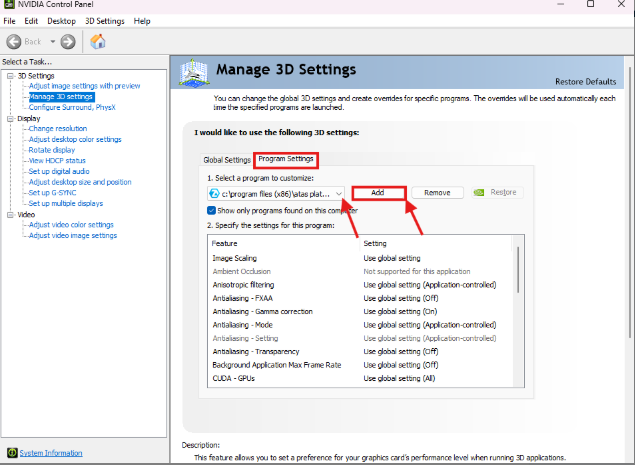Image resolution: width=635 pixels, height=465 pixels.
Task: Maximize the NVIDIA Control Panel window
Action: (x=590, y=4)
